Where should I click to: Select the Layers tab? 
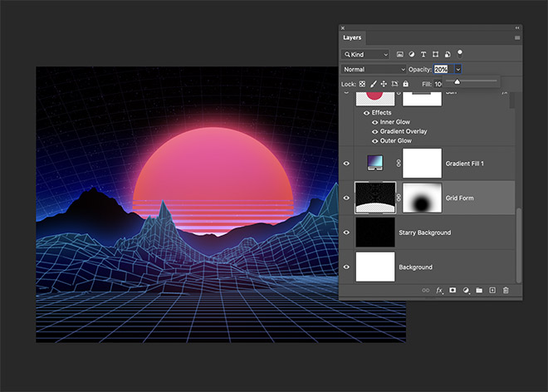353,37
